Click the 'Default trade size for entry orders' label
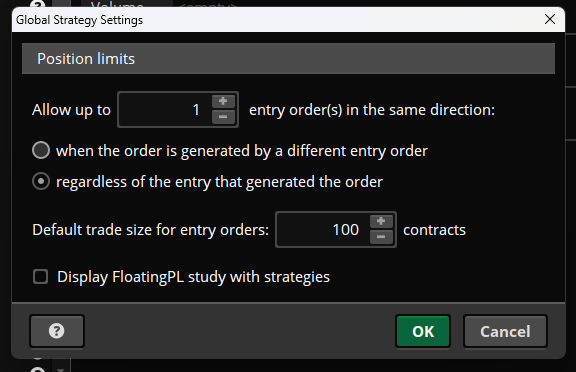Viewport: 576px width, 372px height. 151,230
